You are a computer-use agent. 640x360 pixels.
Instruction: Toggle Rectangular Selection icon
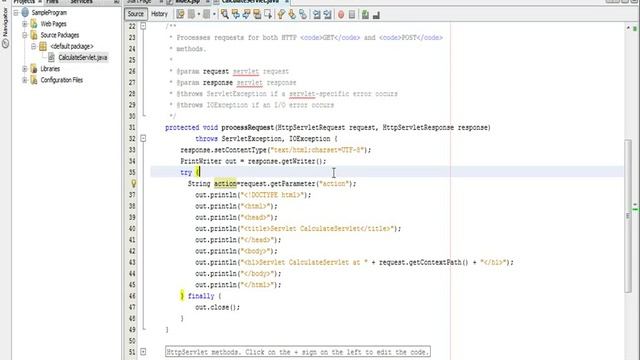click(x=268, y=14)
